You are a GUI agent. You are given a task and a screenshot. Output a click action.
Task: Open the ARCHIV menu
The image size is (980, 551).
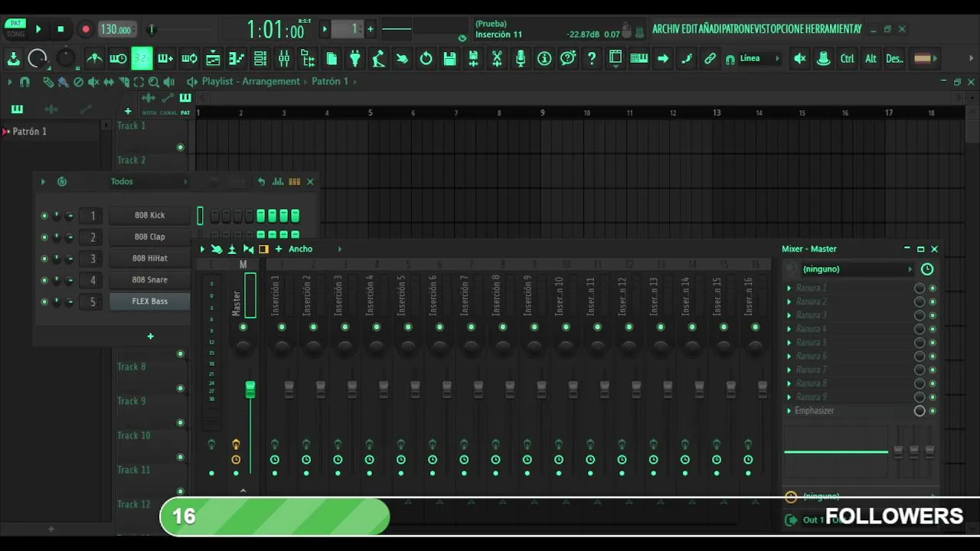[665, 29]
